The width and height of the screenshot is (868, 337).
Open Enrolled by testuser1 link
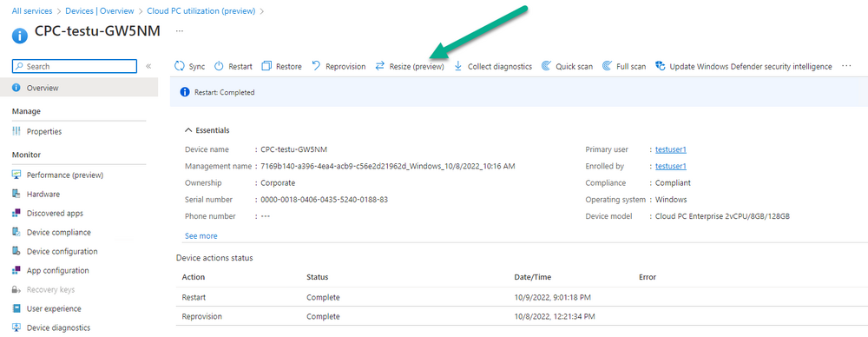[x=671, y=166]
